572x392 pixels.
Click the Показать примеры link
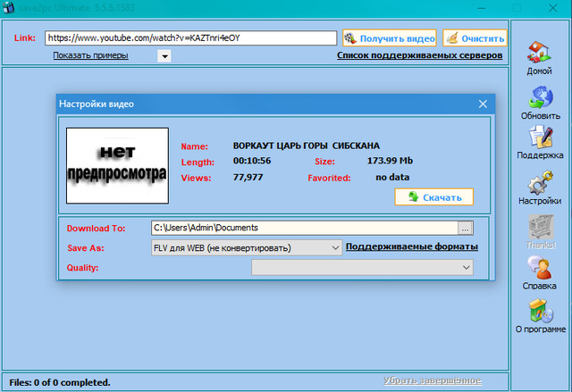(x=90, y=55)
